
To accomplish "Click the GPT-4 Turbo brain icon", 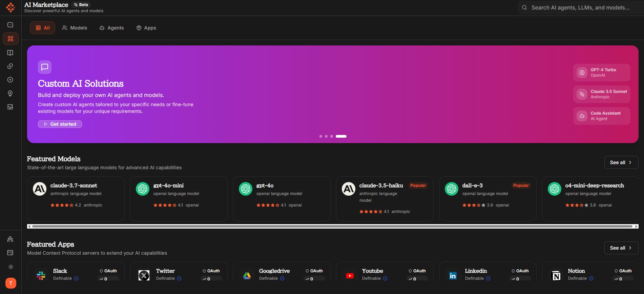I will [582, 73].
